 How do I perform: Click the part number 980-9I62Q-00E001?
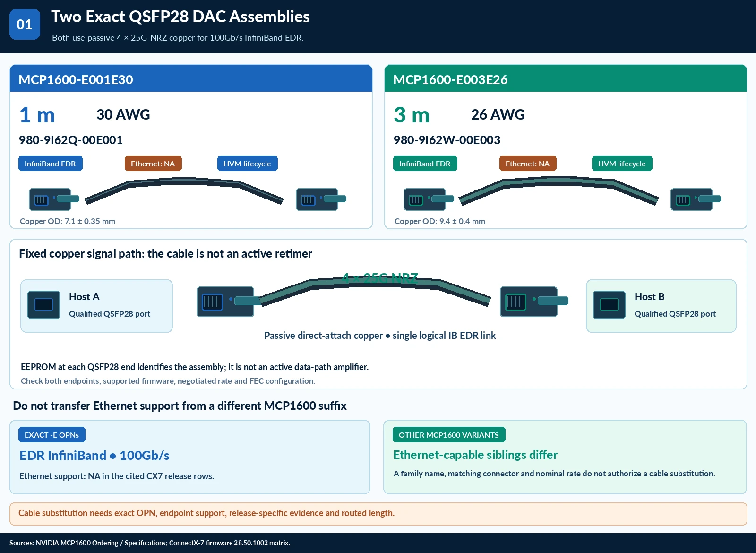click(x=71, y=140)
